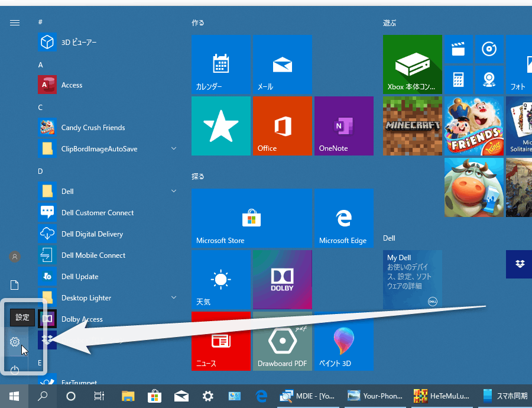Image resolution: width=532 pixels, height=408 pixels.
Task: Expand the ClipBordImageAutoSave folder chevron
Action: pos(174,148)
